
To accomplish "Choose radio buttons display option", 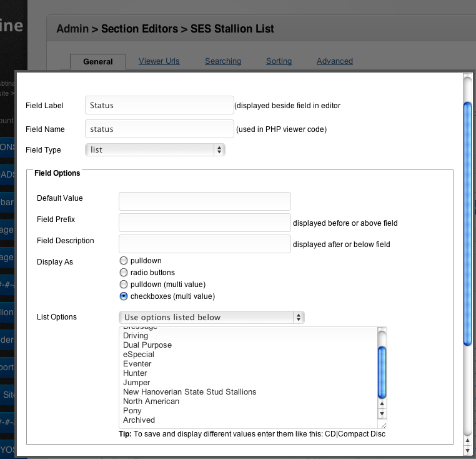I will pyautogui.click(x=124, y=273).
